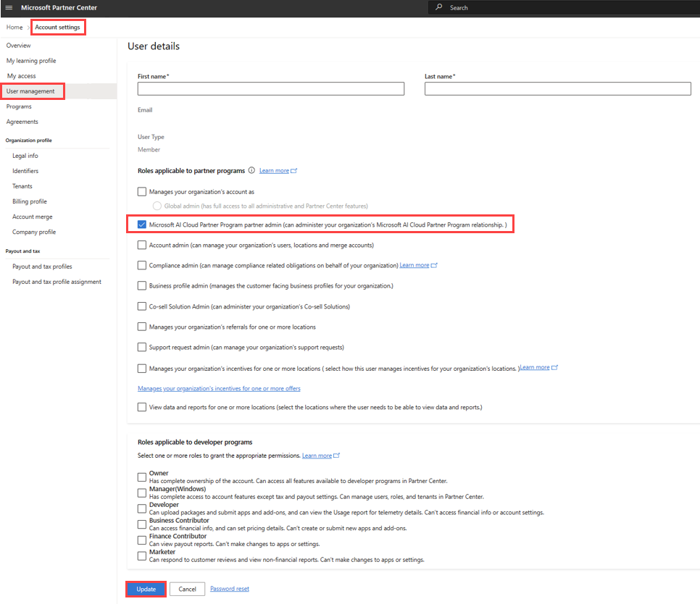700x604 pixels.
Task: Check the Support request admin role
Action: pyautogui.click(x=142, y=347)
